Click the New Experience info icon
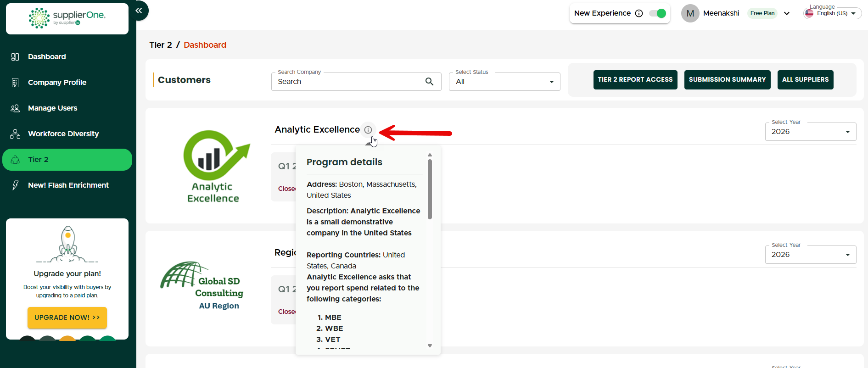This screenshot has width=868, height=368. point(639,13)
